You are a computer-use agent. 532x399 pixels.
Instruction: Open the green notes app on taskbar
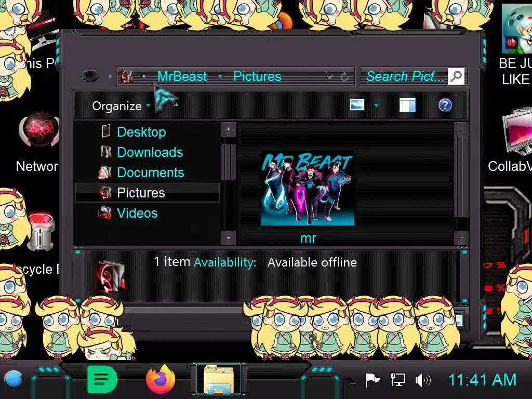(102, 379)
